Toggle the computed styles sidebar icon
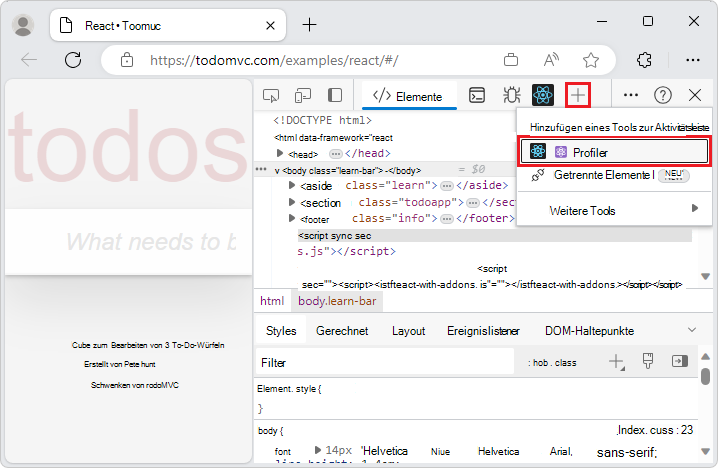Screen dimensions: 718x468 pos(680,361)
